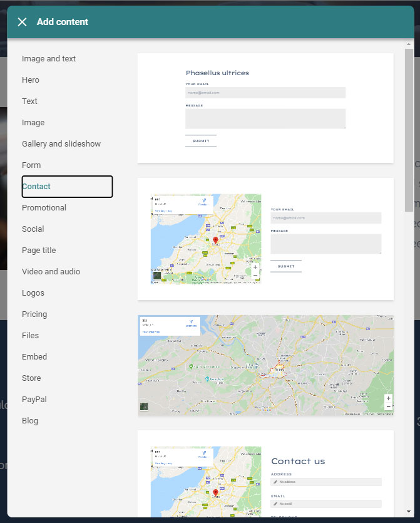Select the Image and text category
Viewport: 420px width, 523px height.
tap(49, 59)
